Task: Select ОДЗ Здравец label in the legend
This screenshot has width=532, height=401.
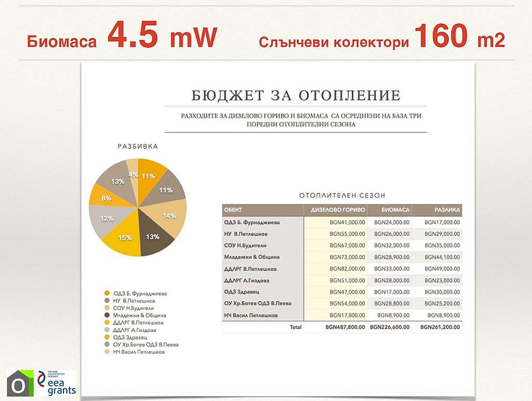Action: click(130, 337)
